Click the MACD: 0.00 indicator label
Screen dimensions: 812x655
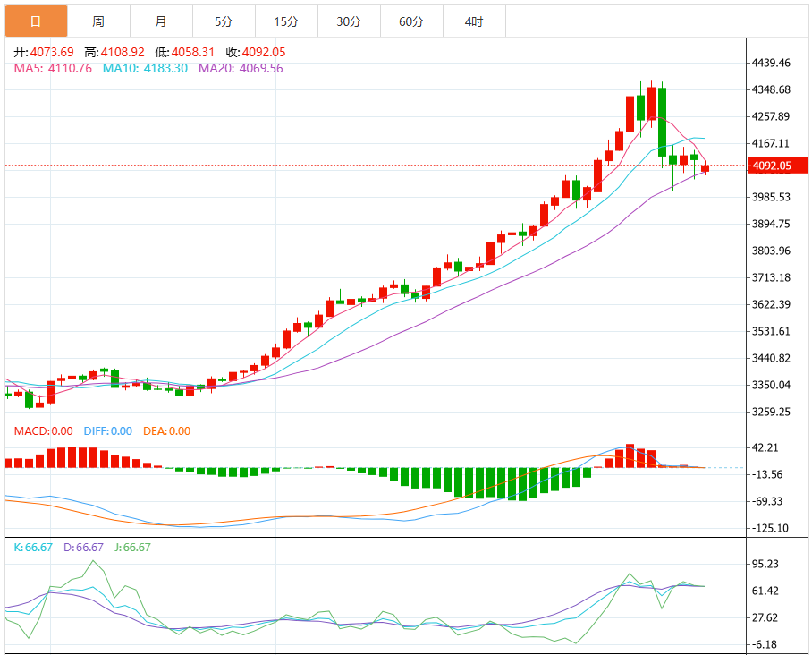[44, 431]
